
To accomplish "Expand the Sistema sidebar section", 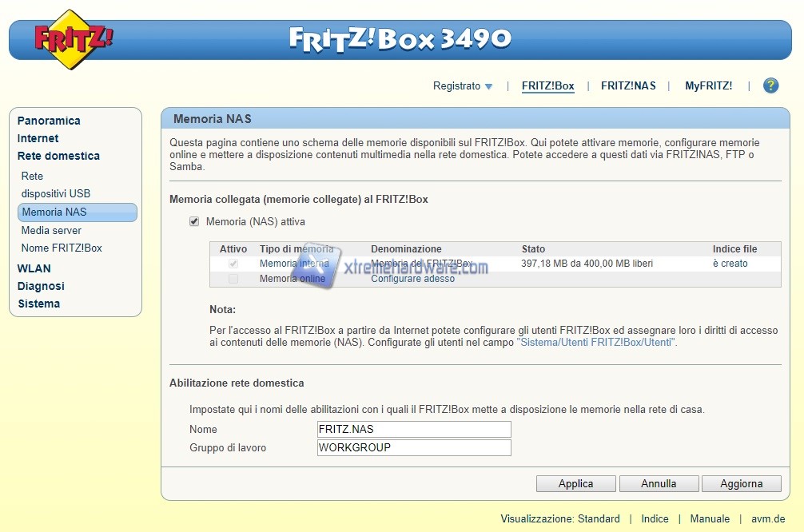I will (x=38, y=304).
